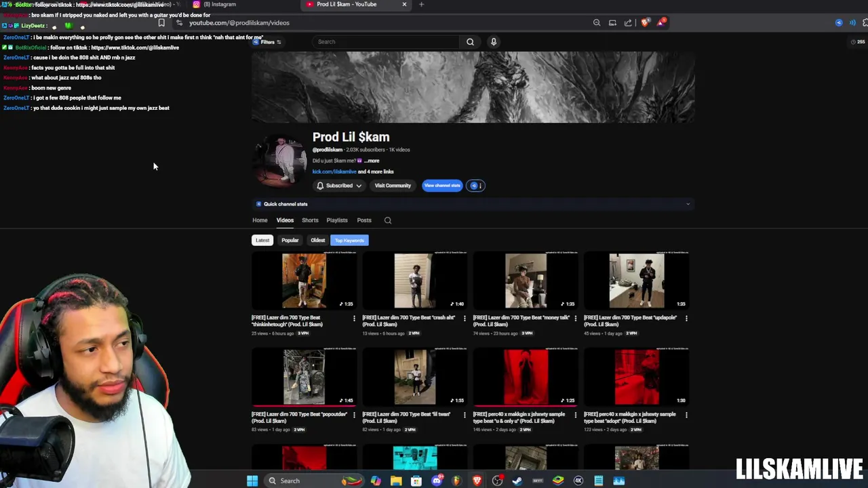This screenshot has width=868, height=488.
Task: Expand channel description with ...more
Action: (372, 161)
